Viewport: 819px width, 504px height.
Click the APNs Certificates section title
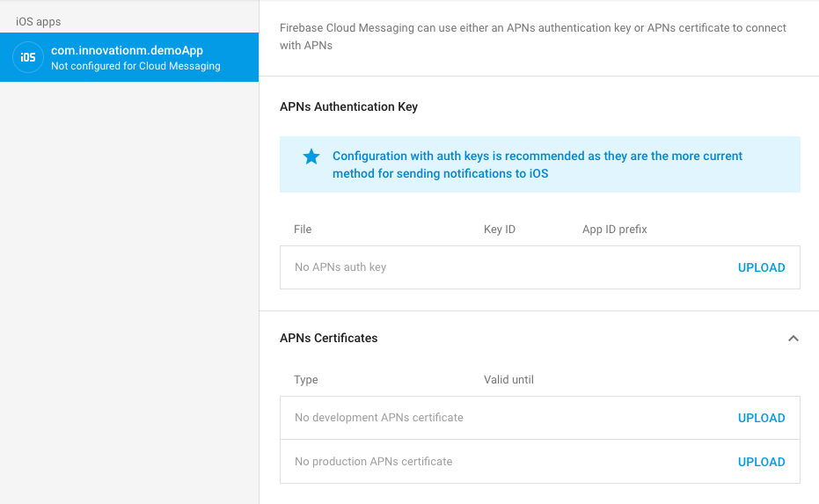328,338
